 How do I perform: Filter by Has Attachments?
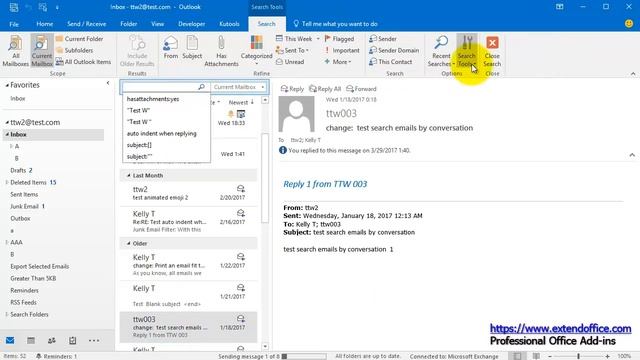tap(221, 51)
